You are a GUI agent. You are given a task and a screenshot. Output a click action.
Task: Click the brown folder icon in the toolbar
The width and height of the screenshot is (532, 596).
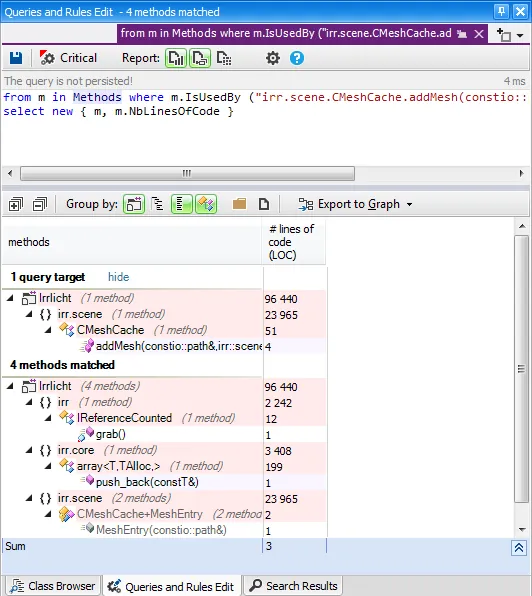(239, 204)
